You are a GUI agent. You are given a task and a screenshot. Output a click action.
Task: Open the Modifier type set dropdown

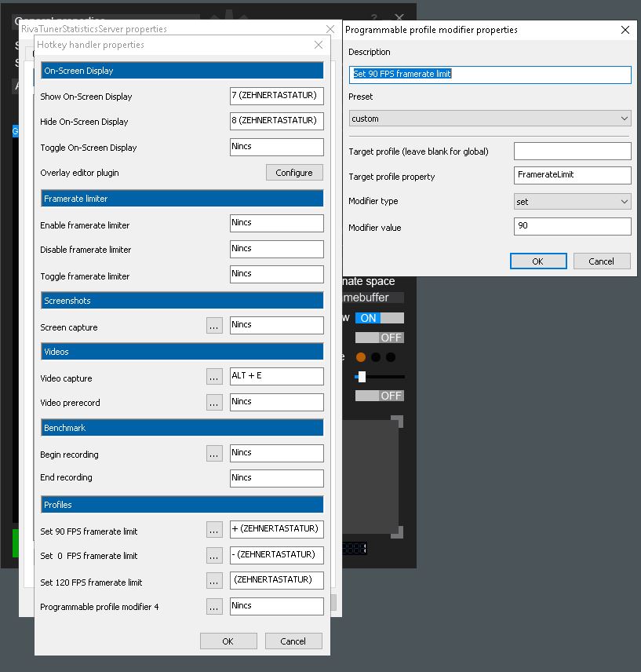[x=572, y=202]
